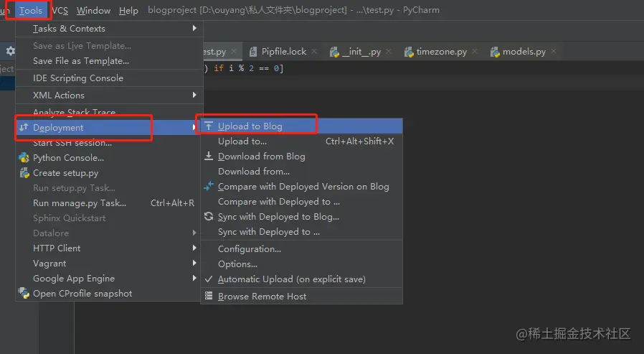This screenshot has height=354, width=644.
Task: Click Upload to Blog icon
Action: pos(209,126)
